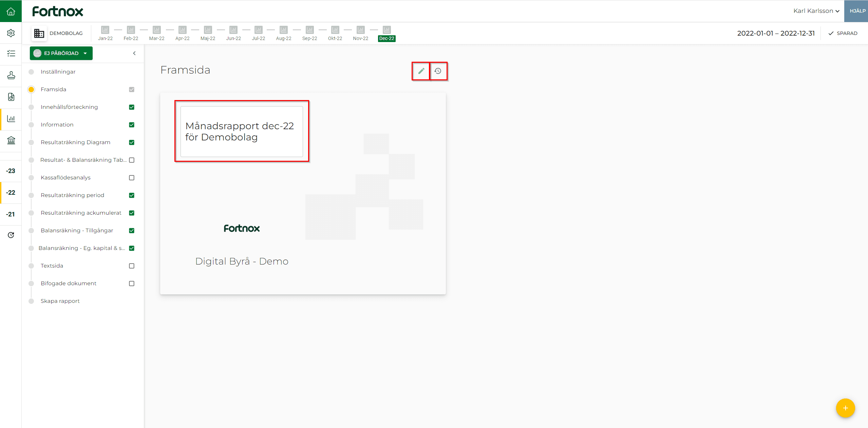Check the Bifogade dokument checkbox
This screenshot has height=428, width=868.
point(132,284)
